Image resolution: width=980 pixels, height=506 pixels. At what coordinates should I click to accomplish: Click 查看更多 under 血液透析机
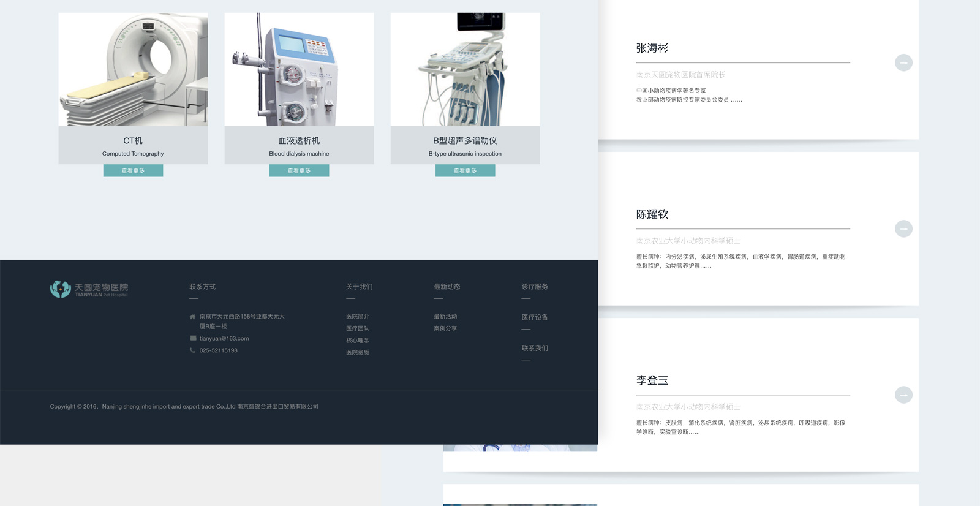coord(299,170)
